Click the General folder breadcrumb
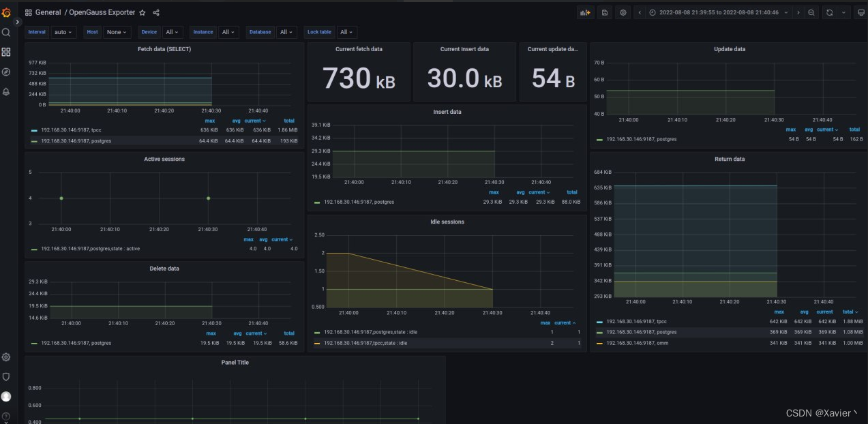 pyautogui.click(x=48, y=12)
